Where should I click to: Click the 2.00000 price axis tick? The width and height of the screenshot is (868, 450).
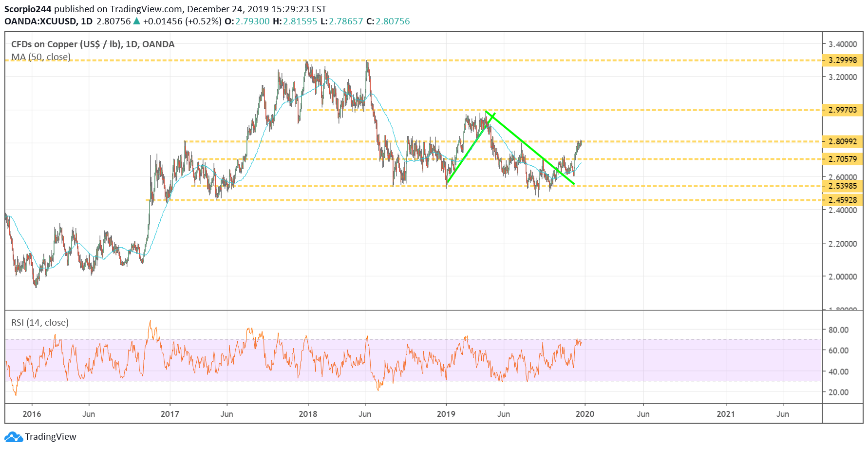(x=843, y=277)
